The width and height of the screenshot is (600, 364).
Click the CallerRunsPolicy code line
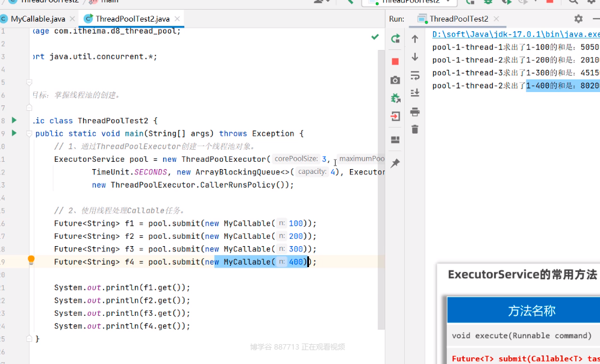tap(193, 185)
